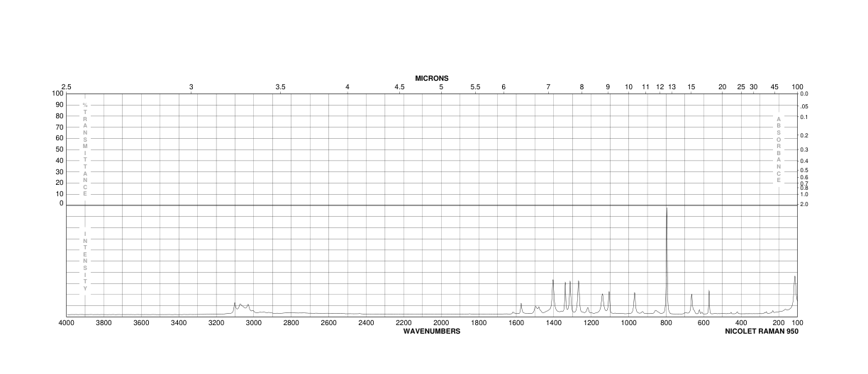Click the 4.5 microns scale label
868x374 pixels.
pyautogui.click(x=399, y=87)
